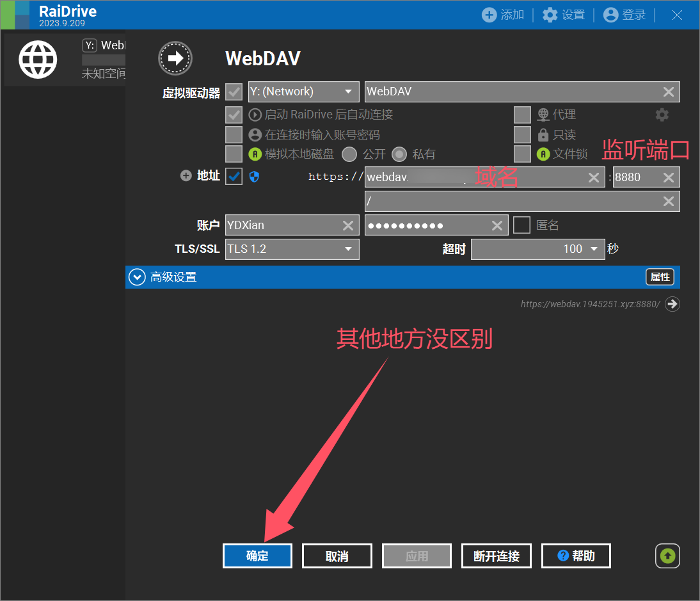700x601 pixels.
Task: Click 确定 to confirm
Action: tap(258, 556)
